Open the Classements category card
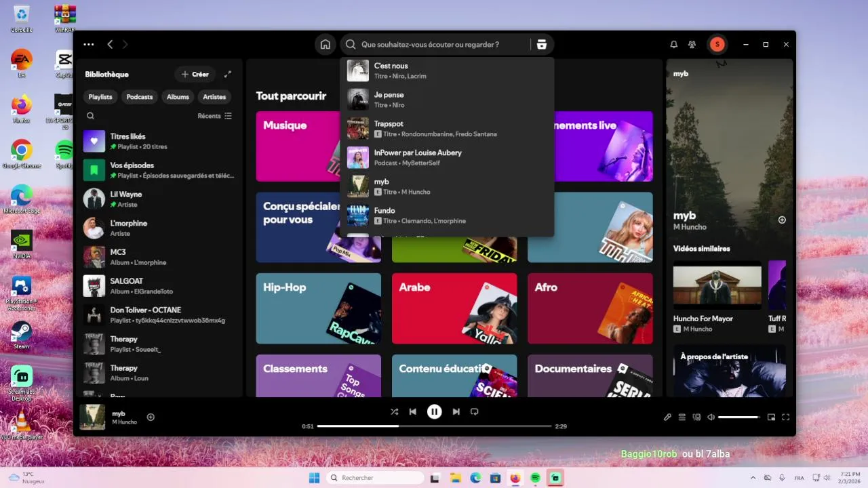868x488 pixels. tap(319, 376)
